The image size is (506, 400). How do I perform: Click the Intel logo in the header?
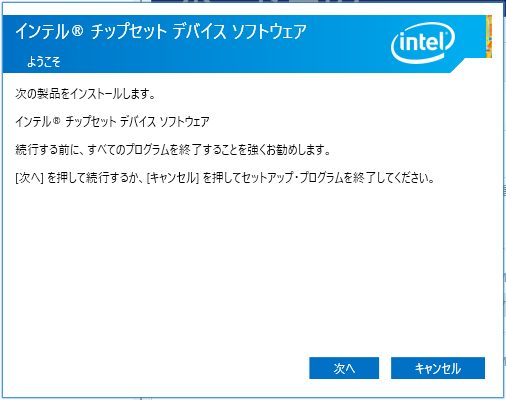tap(423, 43)
